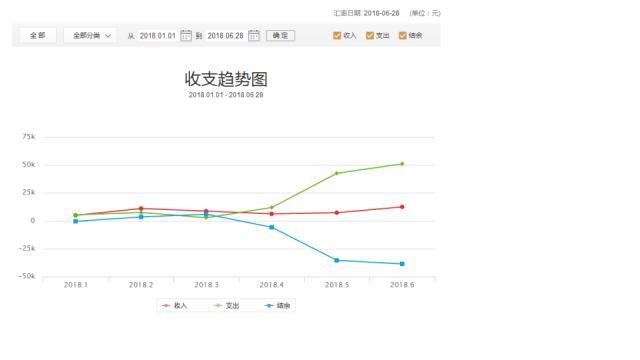Click the 75k y-axis label

(x=29, y=137)
